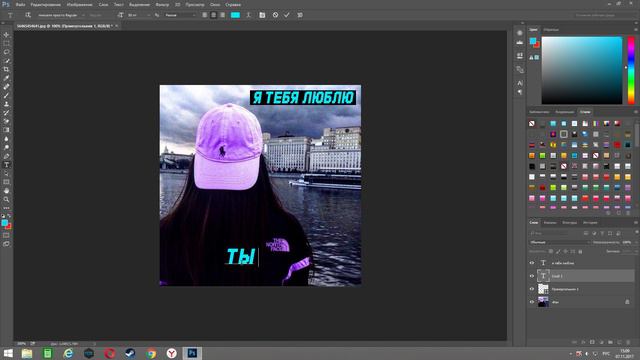Align text left

tap(204, 15)
